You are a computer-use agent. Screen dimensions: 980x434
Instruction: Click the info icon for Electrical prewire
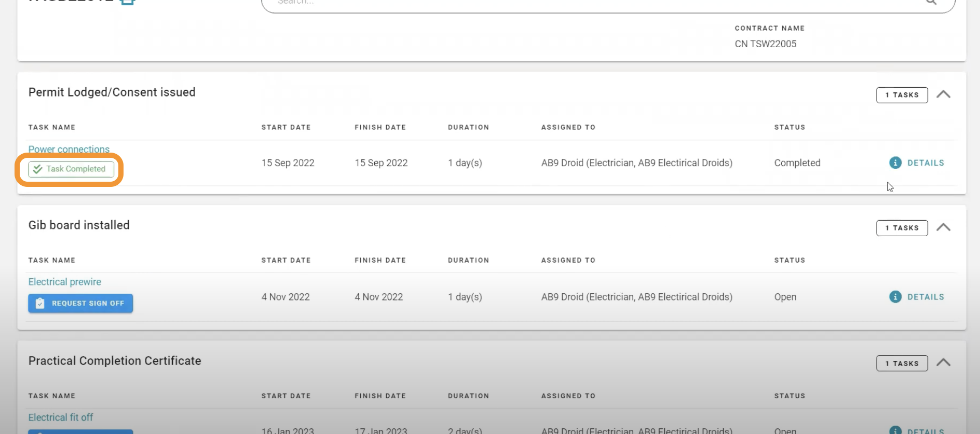895,296
